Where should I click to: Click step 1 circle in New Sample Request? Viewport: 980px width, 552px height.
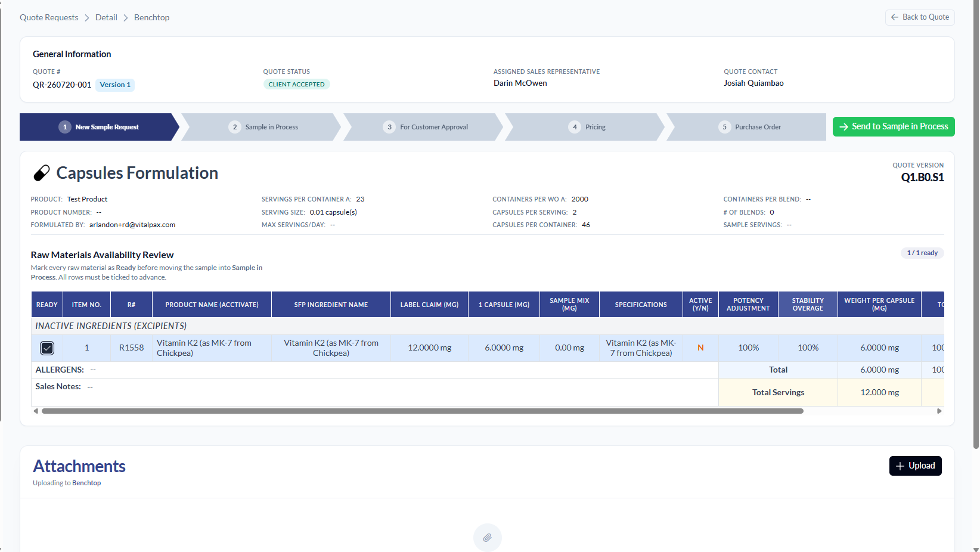(65, 127)
